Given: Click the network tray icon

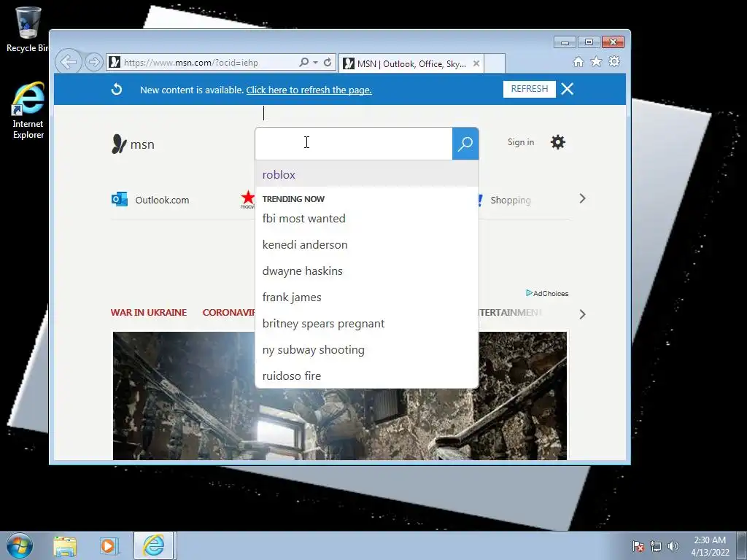Looking at the screenshot, I should click(x=656, y=546).
